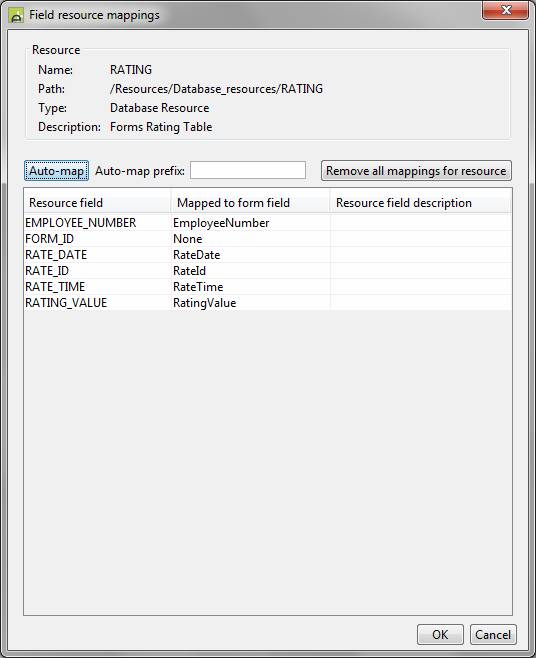Cancel the field resource mappings dialog
Image resolution: width=536 pixels, height=658 pixels.
(x=493, y=634)
